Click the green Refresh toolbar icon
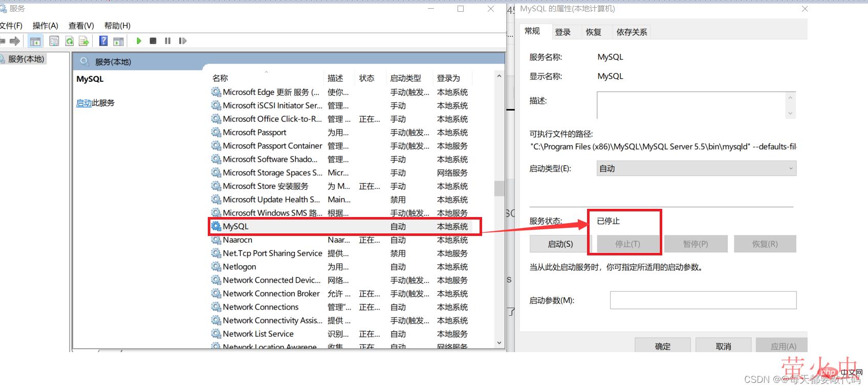The width and height of the screenshot is (868, 389). (x=70, y=41)
